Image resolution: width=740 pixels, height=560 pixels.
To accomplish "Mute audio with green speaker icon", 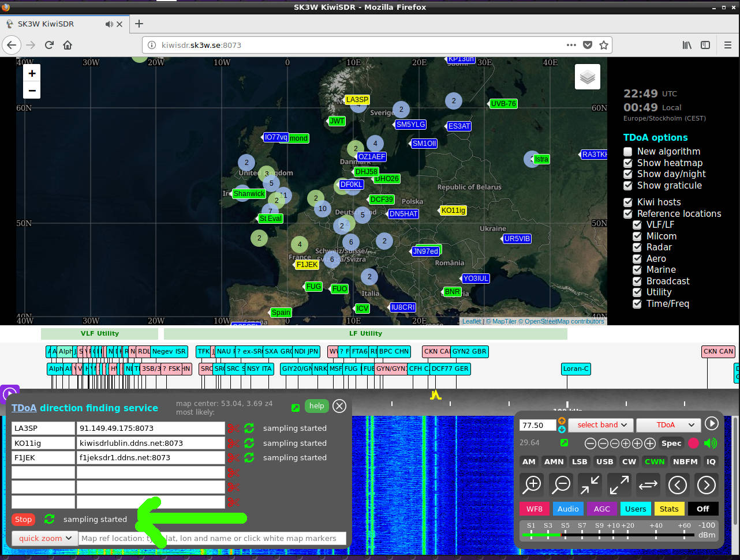I will [711, 443].
